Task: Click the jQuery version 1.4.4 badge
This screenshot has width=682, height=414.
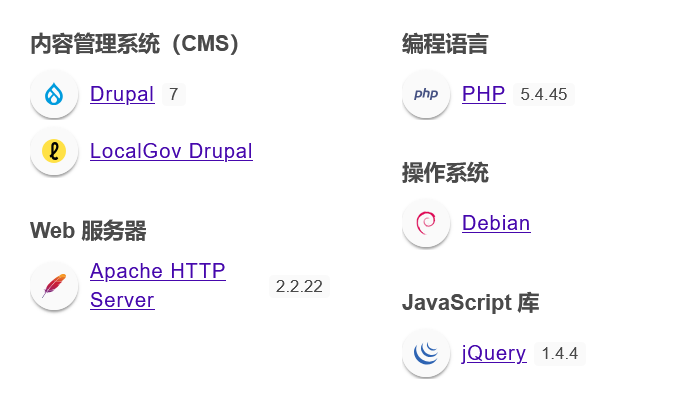Action: click(x=560, y=354)
